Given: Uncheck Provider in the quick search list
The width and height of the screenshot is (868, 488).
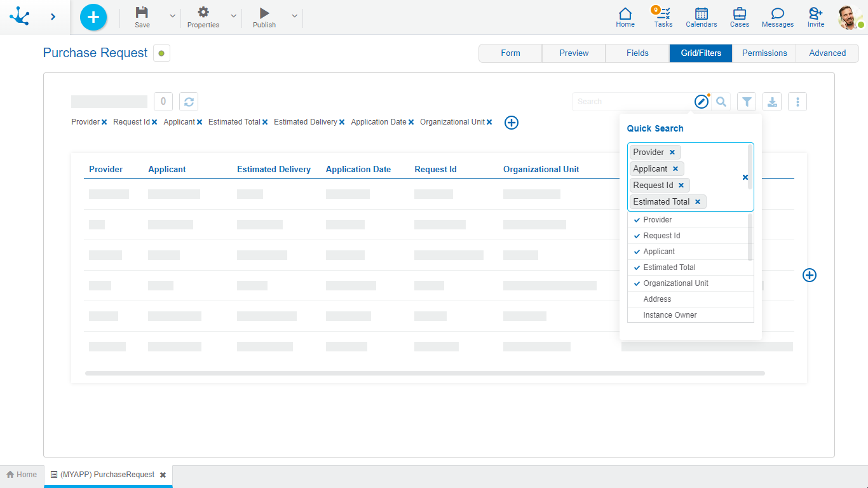Looking at the screenshot, I should pos(658,220).
